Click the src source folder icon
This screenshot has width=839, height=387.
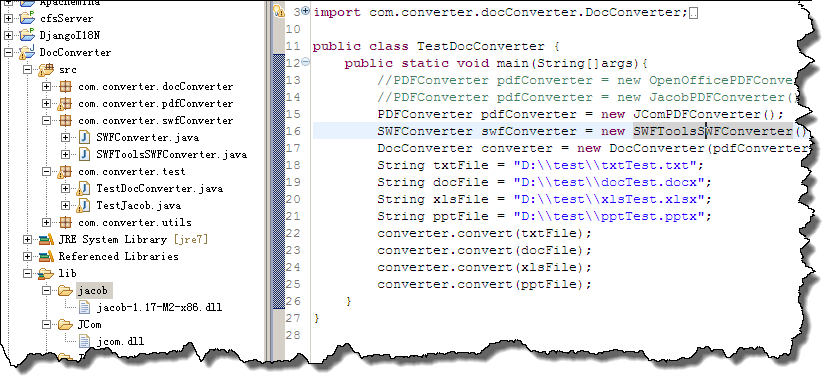pyautogui.click(x=46, y=70)
